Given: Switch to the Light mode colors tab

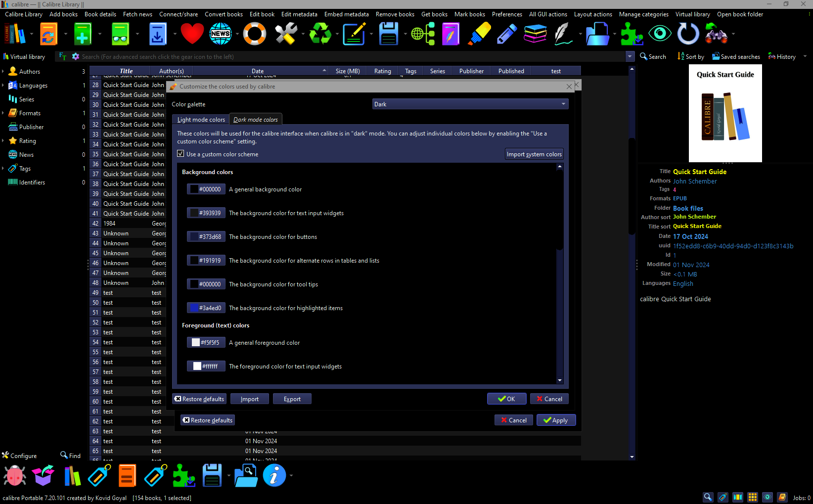Looking at the screenshot, I should (201, 120).
